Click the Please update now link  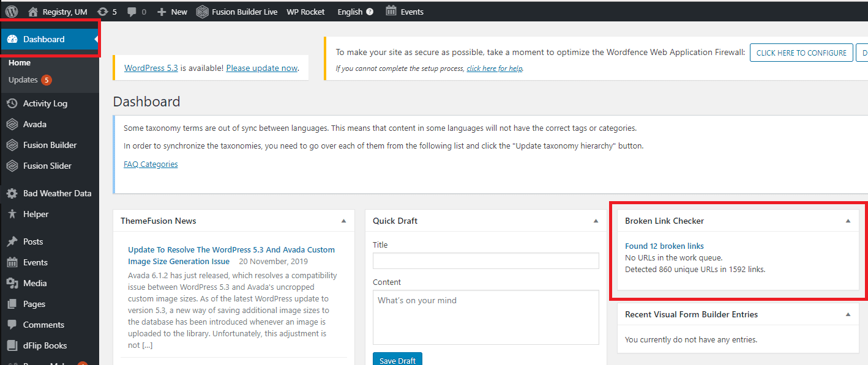261,68
